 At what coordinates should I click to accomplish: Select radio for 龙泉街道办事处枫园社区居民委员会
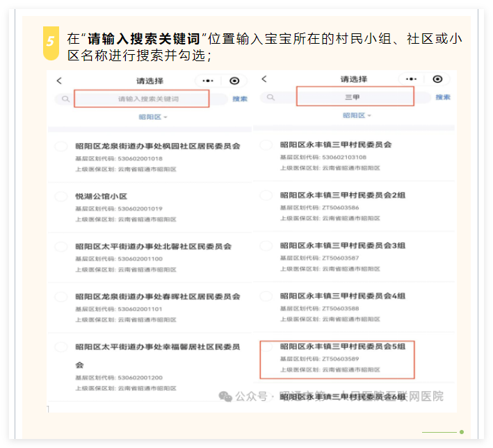coord(61,146)
